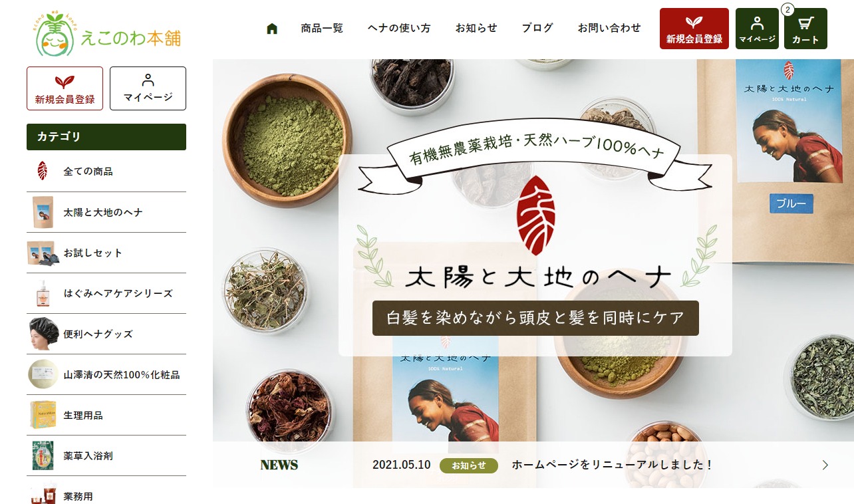Go to ブログ in navigation
Viewport: 854px width, 504px height.
537,28
